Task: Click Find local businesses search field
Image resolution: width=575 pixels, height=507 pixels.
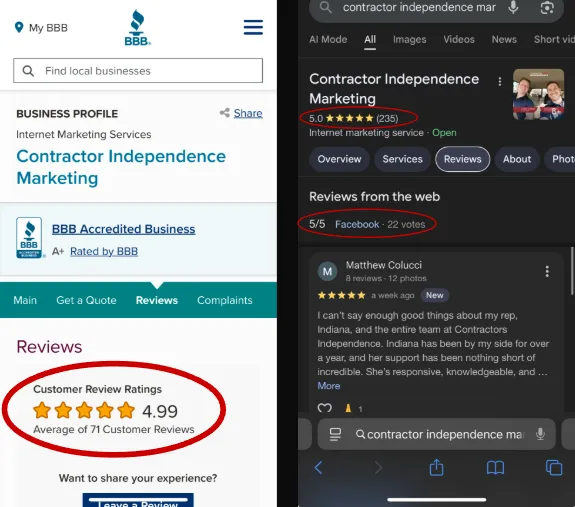Action: pyautogui.click(x=138, y=70)
